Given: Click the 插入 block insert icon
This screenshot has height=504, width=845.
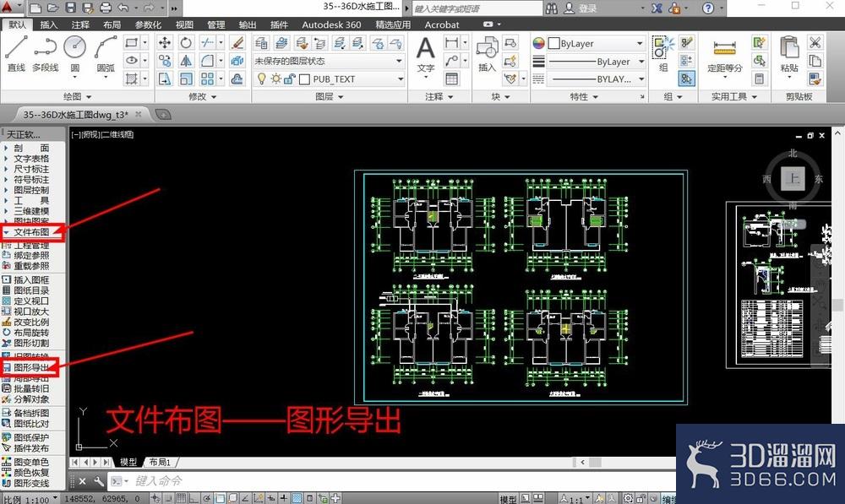Looking at the screenshot, I should [x=487, y=53].
